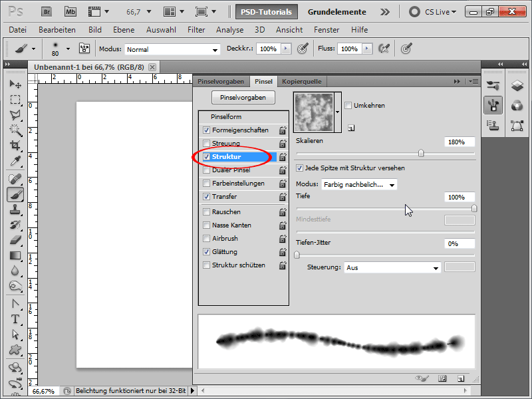
Task: Select the Clone Stamp tool
Action: pyautogui.click(x=15, y=209)
